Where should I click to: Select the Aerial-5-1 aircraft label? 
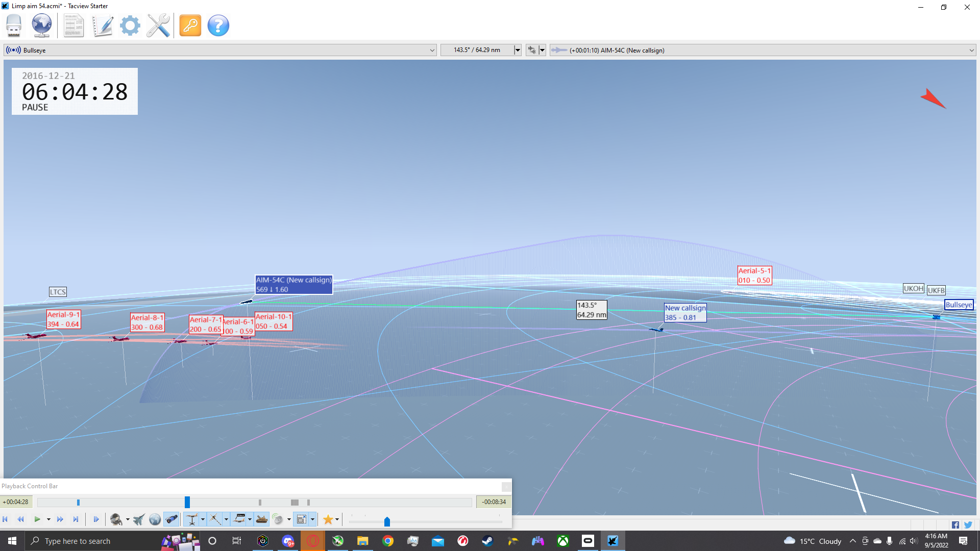click(754, 275)
